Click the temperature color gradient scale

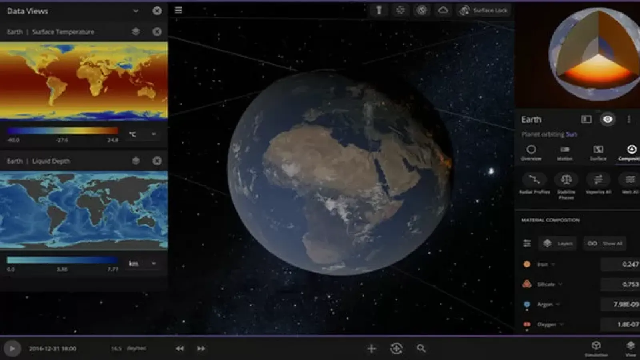pos(62,131)
